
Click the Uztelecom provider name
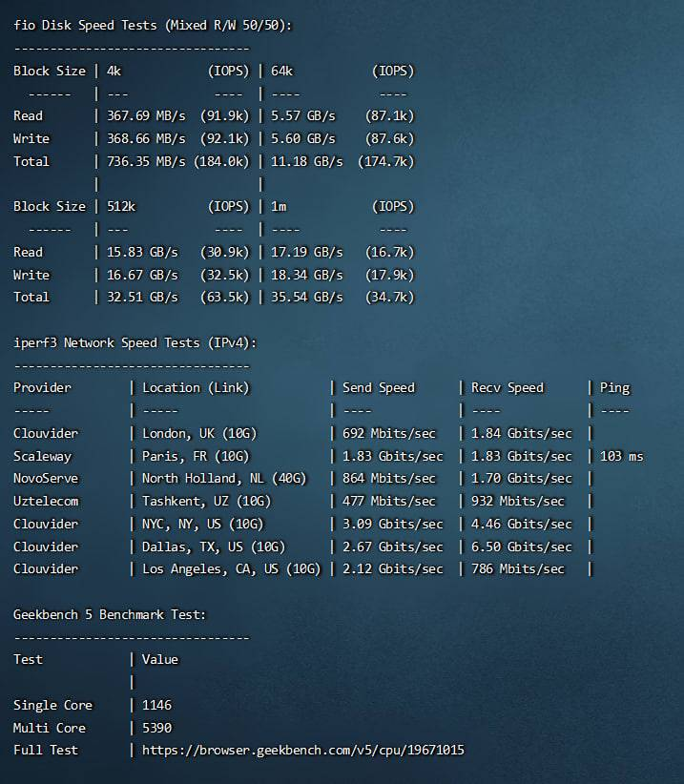[x=46, y=502]
